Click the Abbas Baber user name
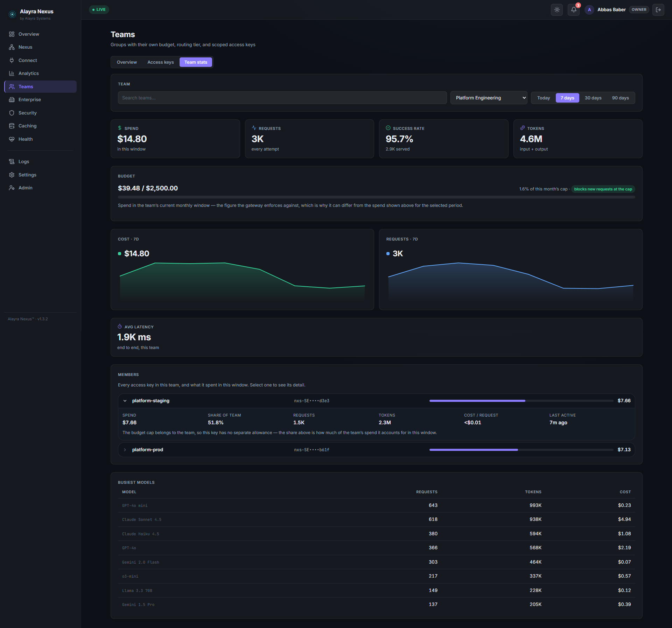The image size is (672, 628). (611, 10)
